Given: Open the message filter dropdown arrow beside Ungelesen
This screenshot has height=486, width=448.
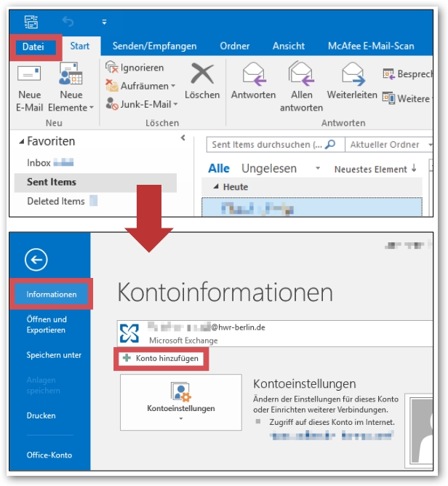Looking at the screenshot, I should tap(318, 168).
